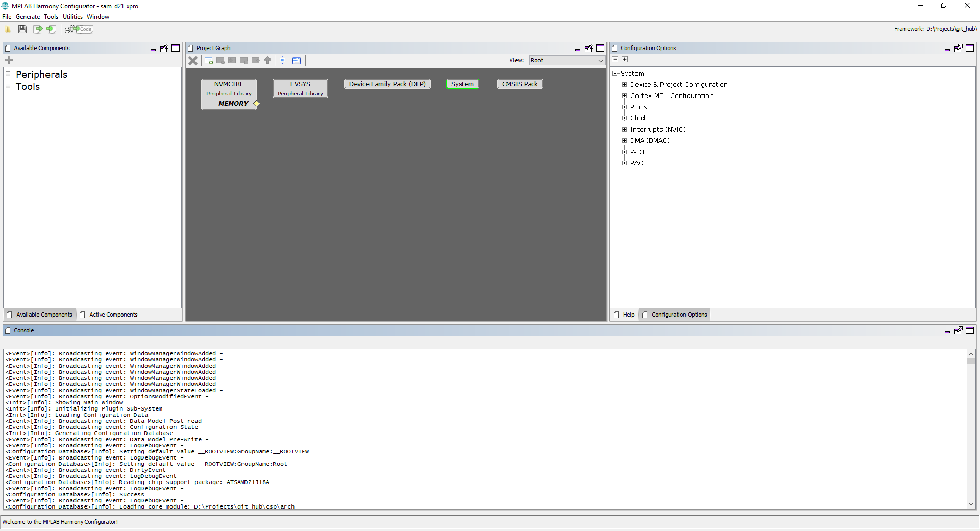
Task: Save the configuration with the floppy disk icon
Action: [22, 29]
